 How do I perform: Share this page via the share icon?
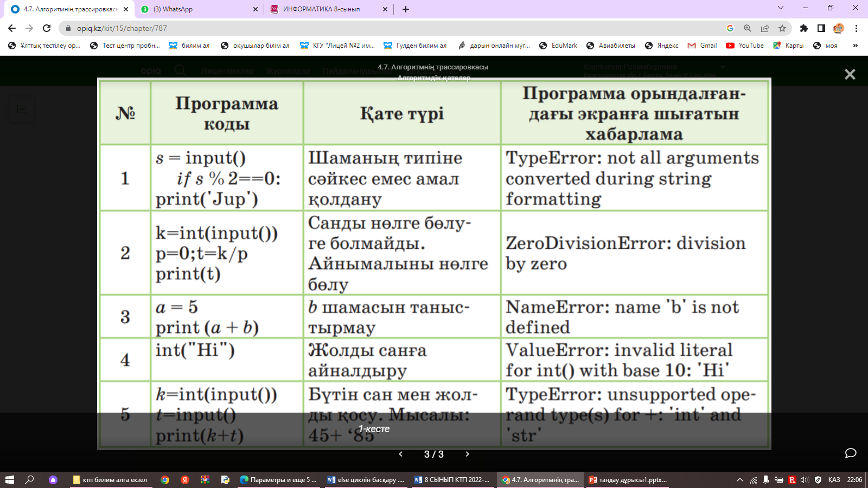pyautogui.click(x=765, y=28)
